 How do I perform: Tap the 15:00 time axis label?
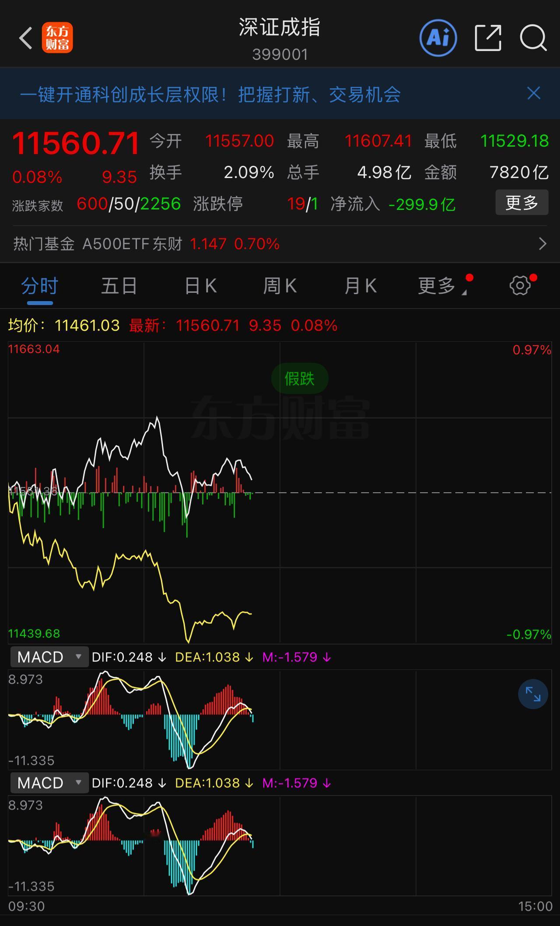(535, 906)
